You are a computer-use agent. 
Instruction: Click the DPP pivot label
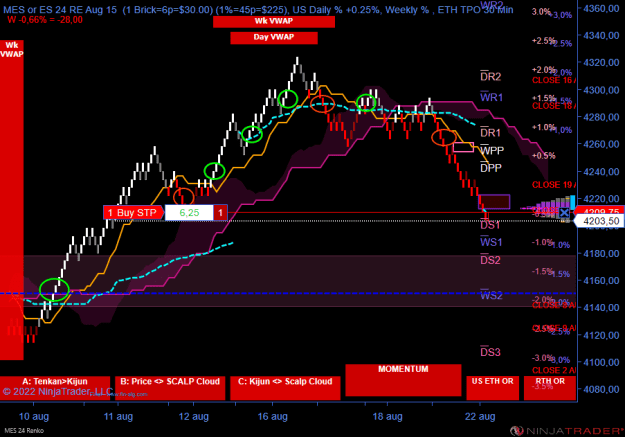491,168
